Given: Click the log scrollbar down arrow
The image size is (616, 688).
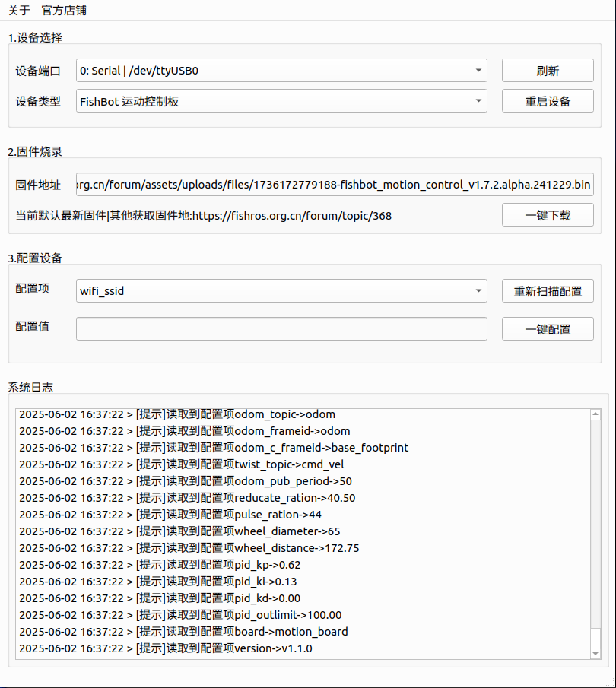Looking at the screenshot, I should pos(595,653).
